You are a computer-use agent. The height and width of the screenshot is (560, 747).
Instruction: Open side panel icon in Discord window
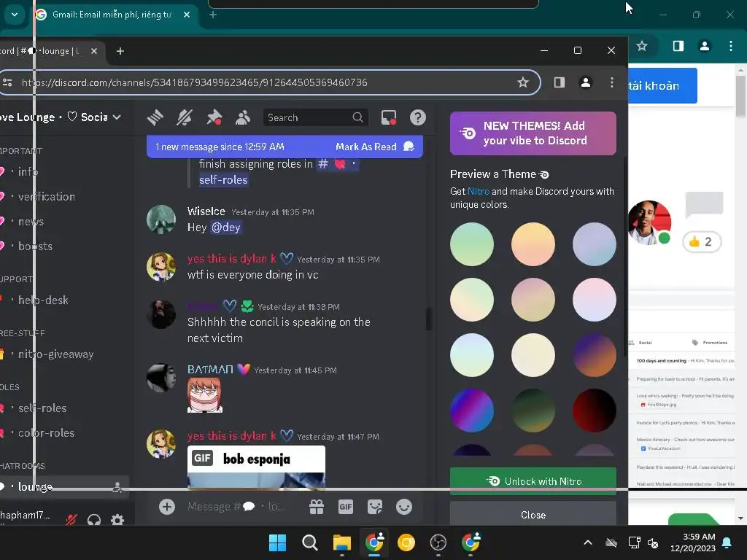[560, 82]
